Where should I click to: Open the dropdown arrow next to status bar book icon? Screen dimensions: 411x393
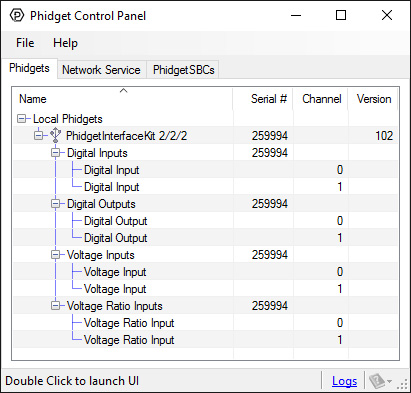(x=389, y=381)
